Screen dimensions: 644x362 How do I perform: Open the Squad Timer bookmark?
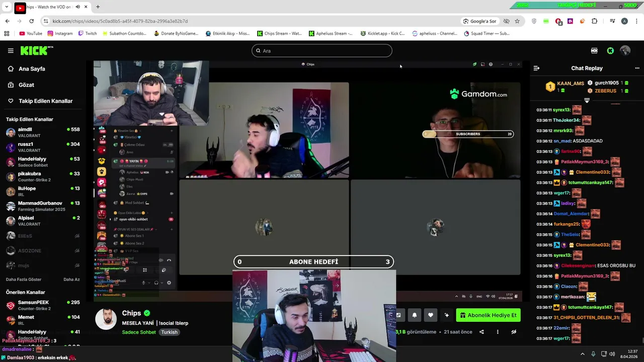[487, 34]
